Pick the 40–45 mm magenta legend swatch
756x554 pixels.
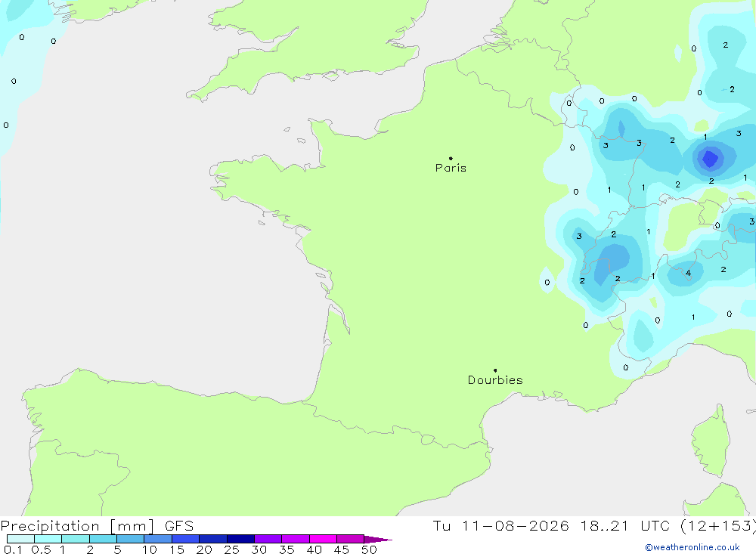point(323,539)
